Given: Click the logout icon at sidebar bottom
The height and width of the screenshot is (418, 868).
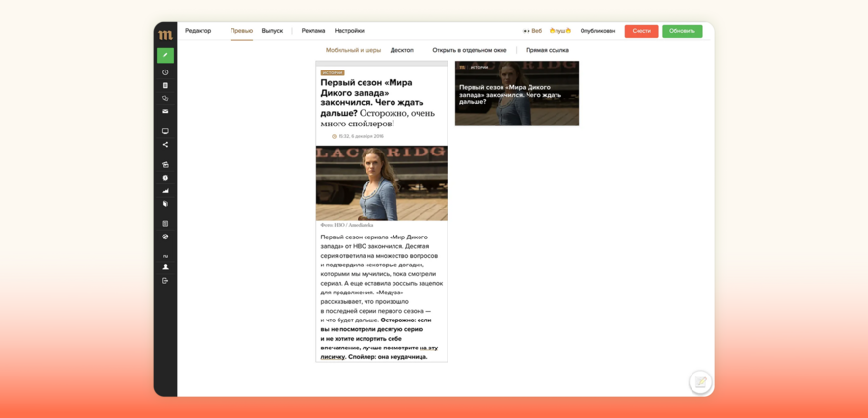Looking at the screenshot, I should coord(165,281).
